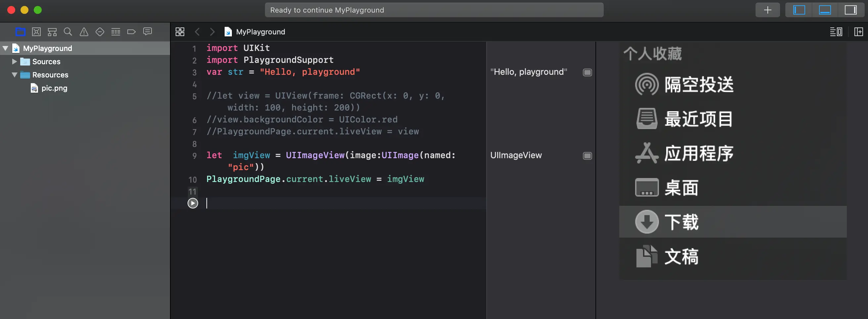This screenshot has width=868, height=319.
Task: Open the Project navigator folder icon
Action: pyautogui.click(x=21, y=32)
